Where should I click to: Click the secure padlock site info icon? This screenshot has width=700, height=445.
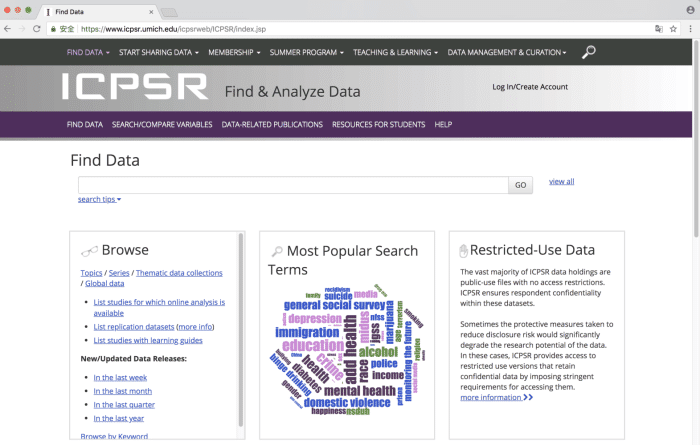53,29
